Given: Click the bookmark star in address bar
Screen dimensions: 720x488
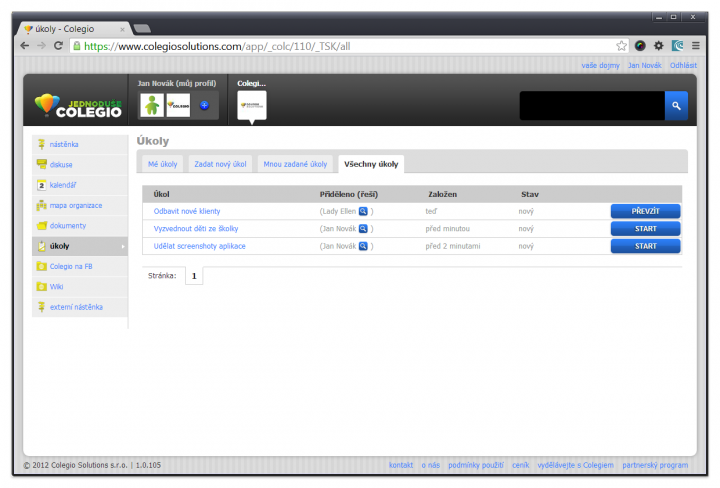Looking at the screenshot, I should [x=621, y=46].
